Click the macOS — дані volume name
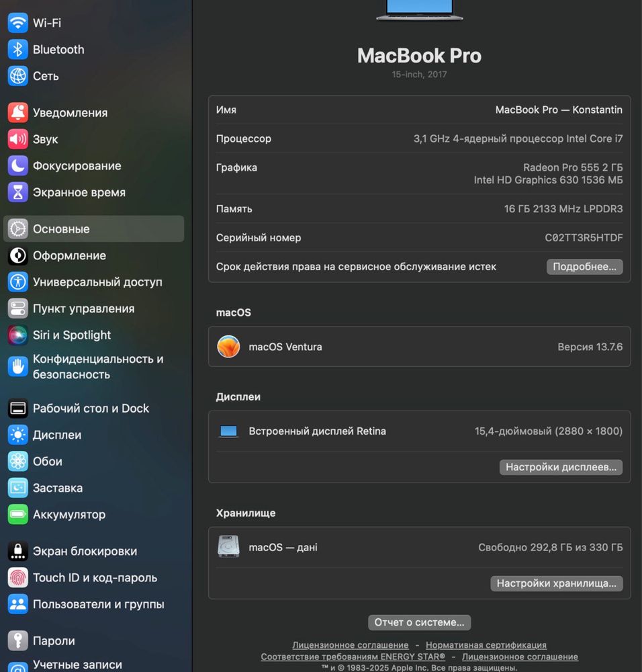This screenshot has width=642, height=672. pyautogui.click(x=283, y=547)
